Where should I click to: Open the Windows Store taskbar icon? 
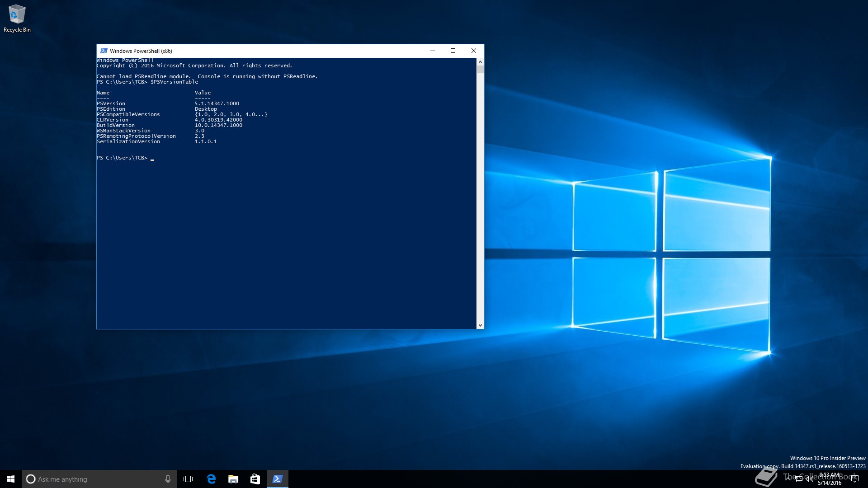click(x=255, y=479)
